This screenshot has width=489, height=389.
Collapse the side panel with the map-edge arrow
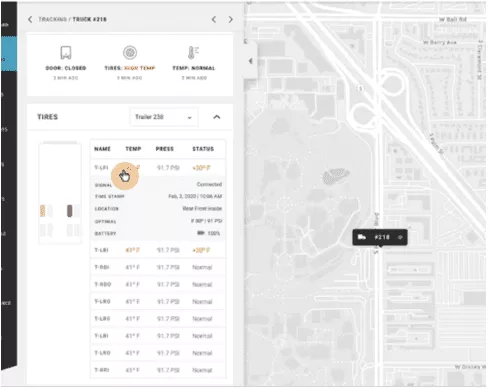pos(250,61)
